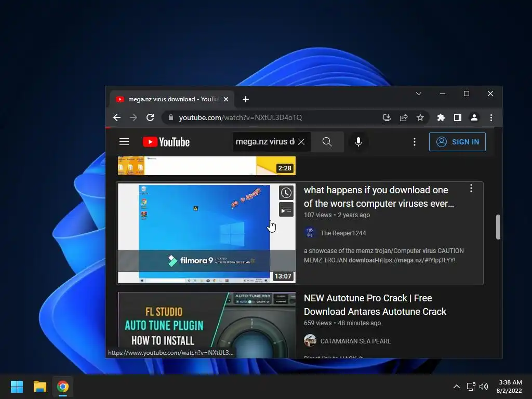
Task: Click CATAMARAN SEA PEARL channel name
Action: coord(355,341)
